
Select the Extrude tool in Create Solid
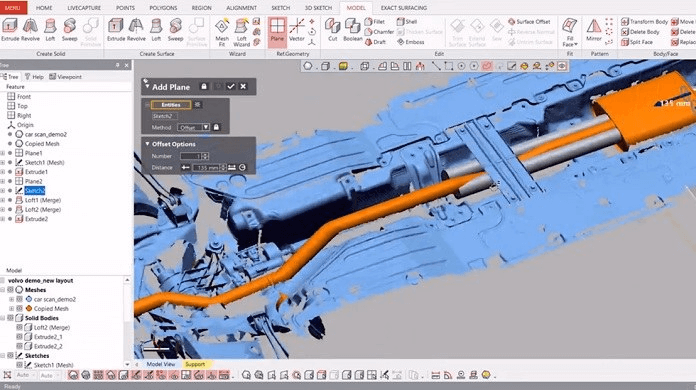tap(10, 30)
